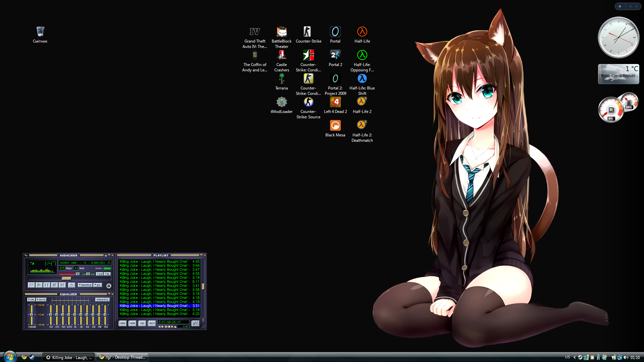644x362 pixels.
Task: Toggle the Shuffle button
Action: coord(85,285)
